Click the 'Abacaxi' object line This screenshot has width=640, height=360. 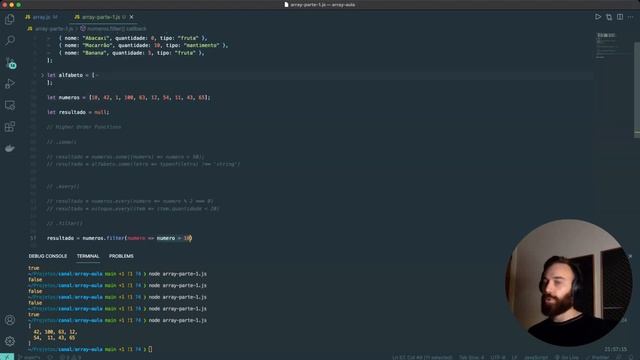click(133, 38)
